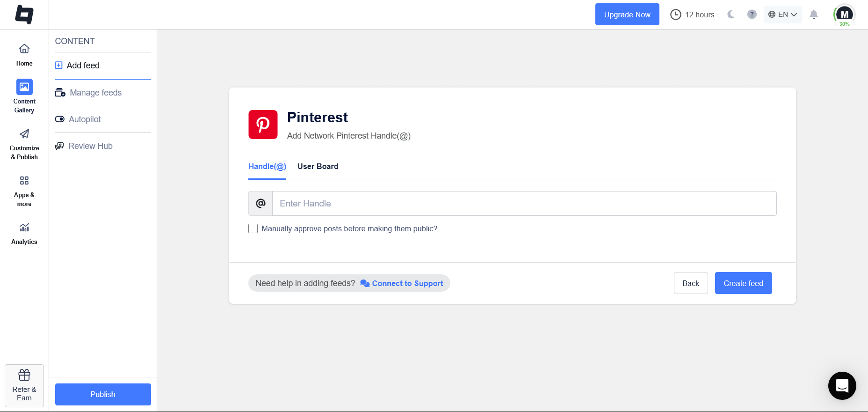Open the Apps & more grid icon
This screenshot has width=868, height=412.
point(24,181)
